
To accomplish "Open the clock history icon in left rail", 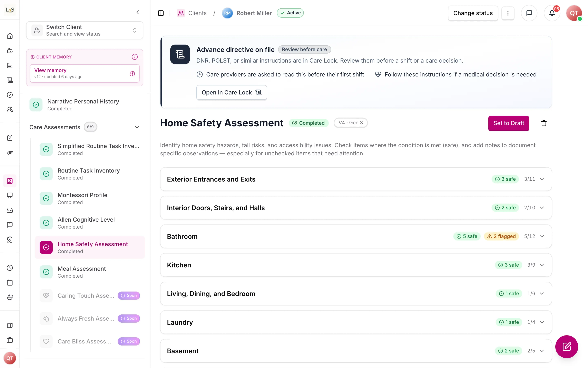I will [x=10, y=268].
